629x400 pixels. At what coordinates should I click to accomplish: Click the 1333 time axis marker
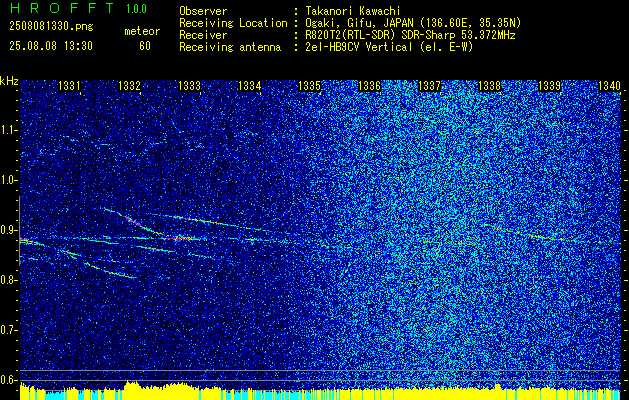click(x=189, y=85)
